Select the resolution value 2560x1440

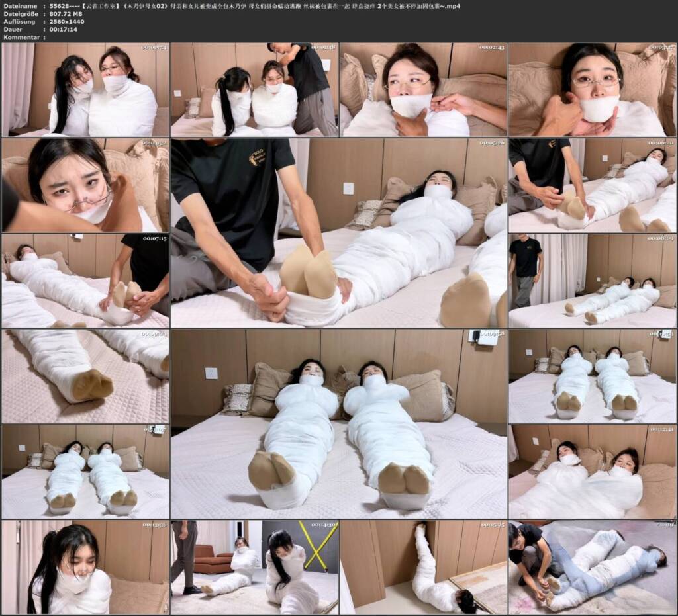pos(67,22)
